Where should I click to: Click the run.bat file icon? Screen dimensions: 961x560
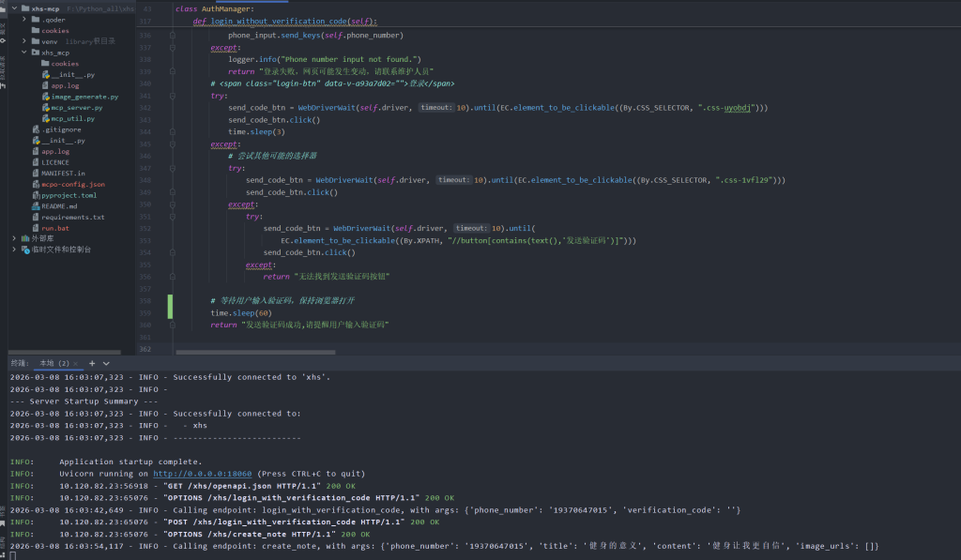coord(36,228)
